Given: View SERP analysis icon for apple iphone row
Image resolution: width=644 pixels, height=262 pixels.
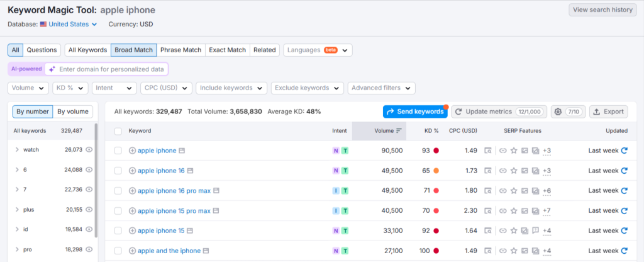Looking at the screenshot, I should pos(487,151).
